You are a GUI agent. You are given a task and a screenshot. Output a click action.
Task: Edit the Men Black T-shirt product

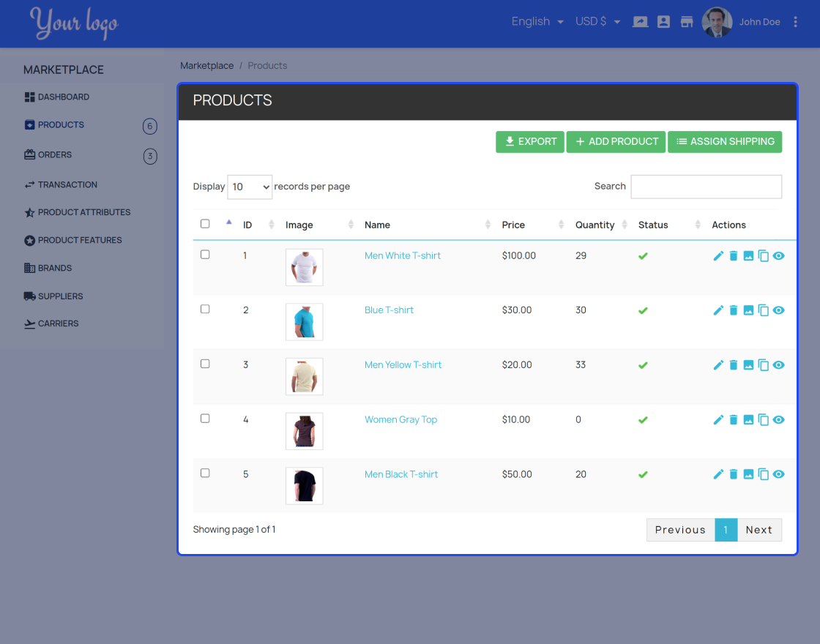click(x=718, y=474)
